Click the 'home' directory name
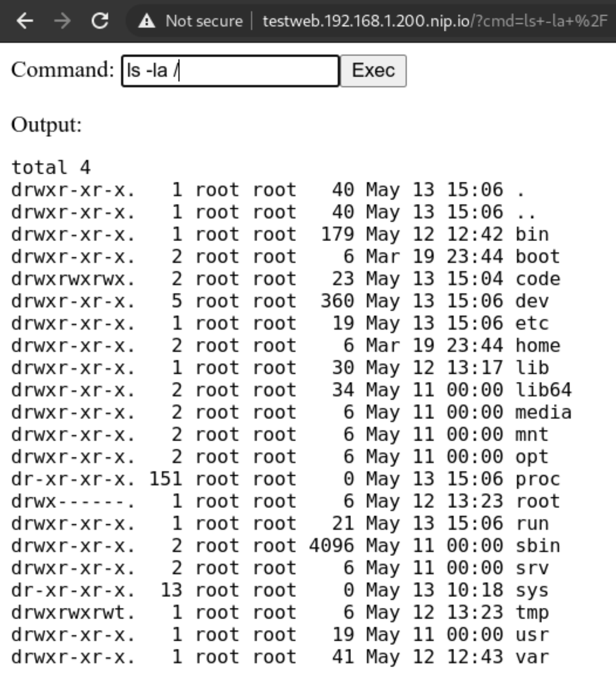The height and width of the screenshot is (677, 616). point(537,345)
